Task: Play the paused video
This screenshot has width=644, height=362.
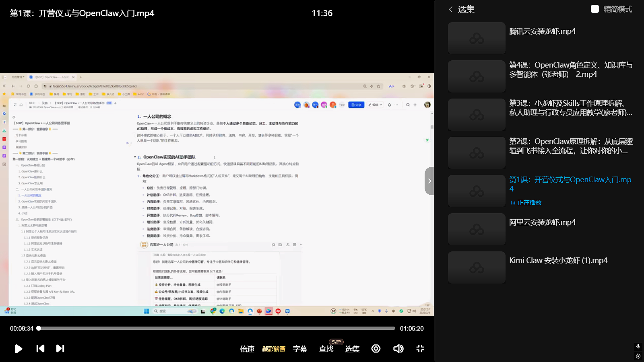Action: coord(19,349)
